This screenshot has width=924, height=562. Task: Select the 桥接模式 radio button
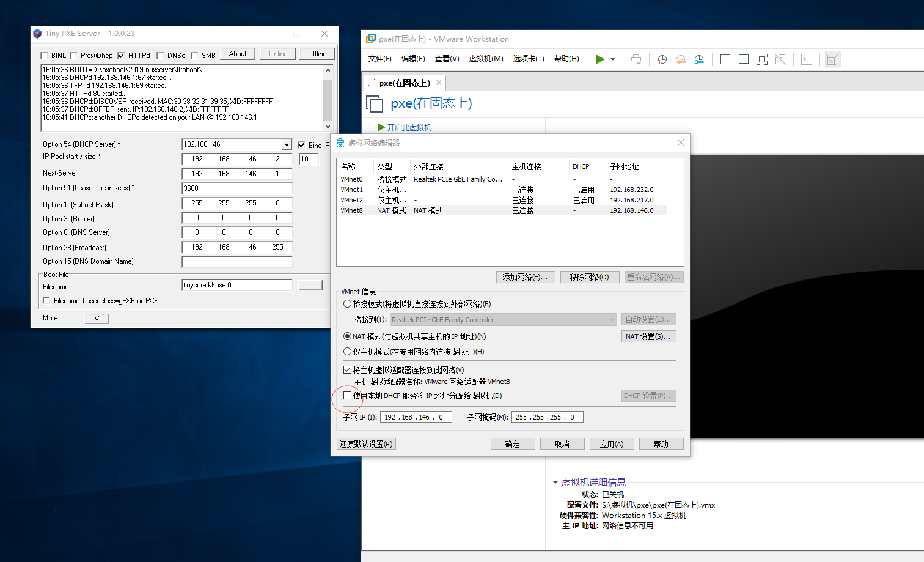(348, 304)
